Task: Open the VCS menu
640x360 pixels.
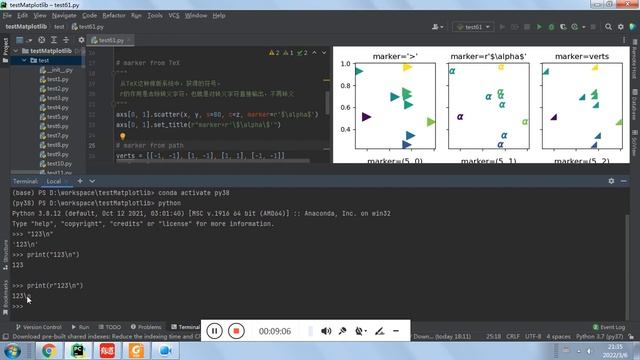Action: click(174, 16)
